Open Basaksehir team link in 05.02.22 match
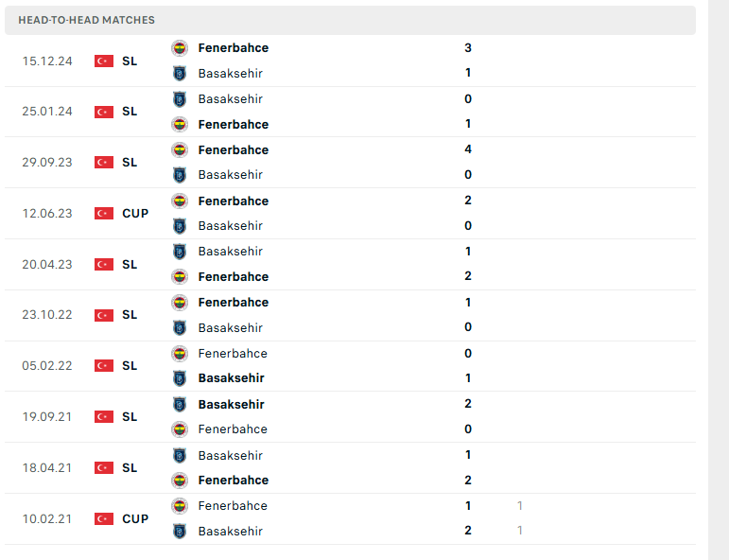Screen dimensions: 729x560 coord(231,378)
